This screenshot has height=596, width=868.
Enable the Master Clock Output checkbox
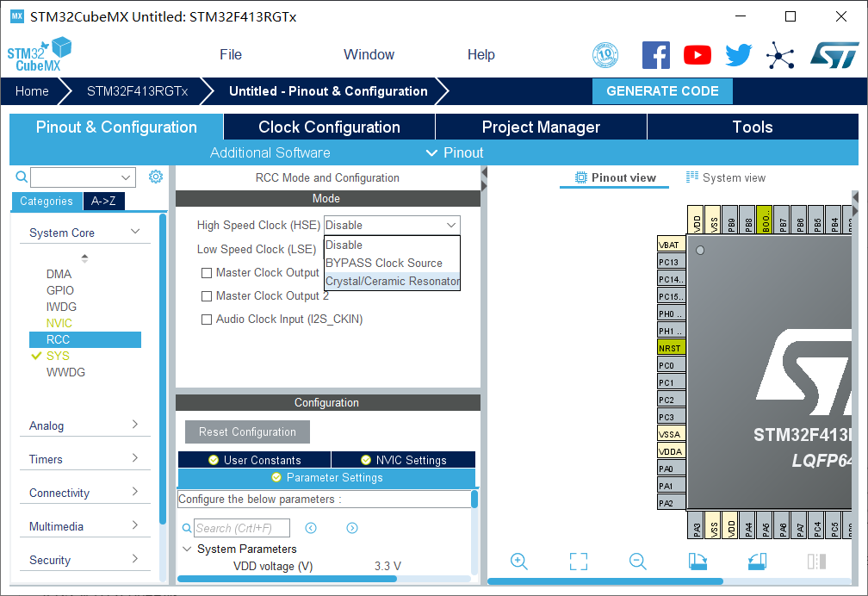click(207, 272)
